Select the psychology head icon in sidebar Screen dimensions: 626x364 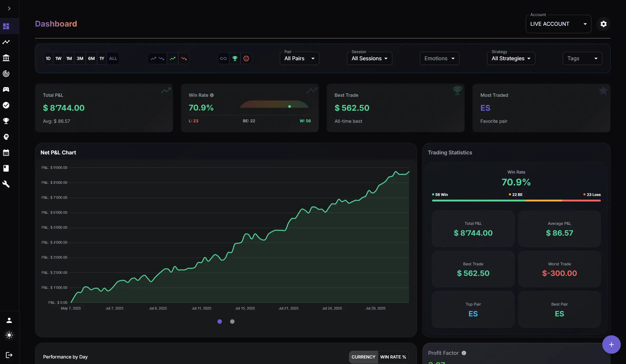[x=6, y=136]
